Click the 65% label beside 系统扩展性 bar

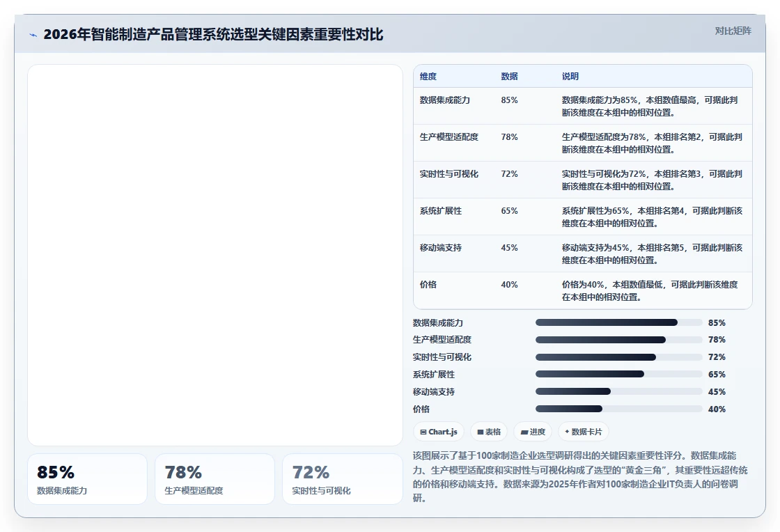(717, 375)
